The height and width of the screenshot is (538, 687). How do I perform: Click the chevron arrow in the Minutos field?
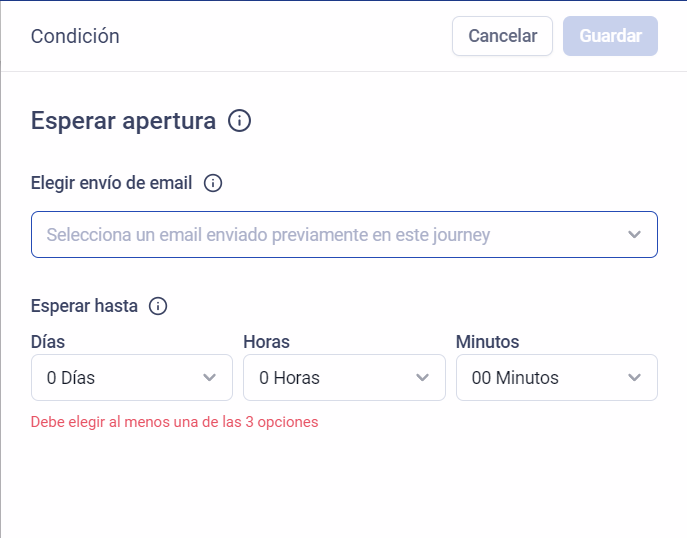click(x=634, y=378)
